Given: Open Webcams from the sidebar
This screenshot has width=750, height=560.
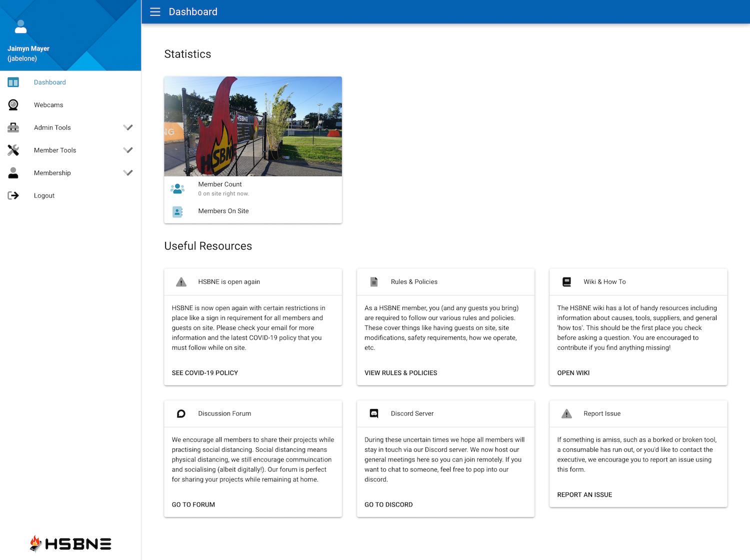Looking at the screenshot, I should tap(70, 105).
